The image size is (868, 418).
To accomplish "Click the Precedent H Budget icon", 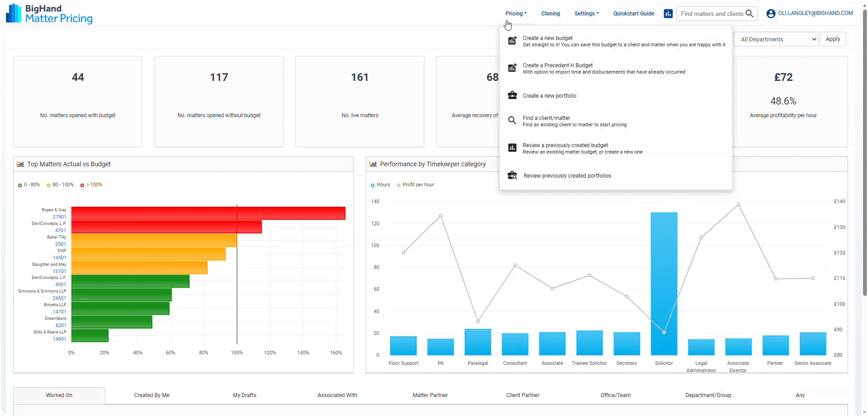I will pyautogui.click(x=512, y=68).
